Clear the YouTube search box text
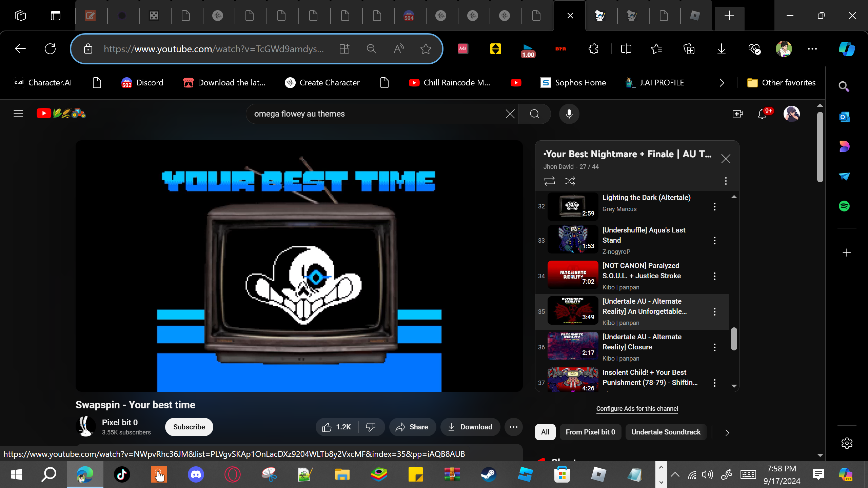 click(510, 114)
